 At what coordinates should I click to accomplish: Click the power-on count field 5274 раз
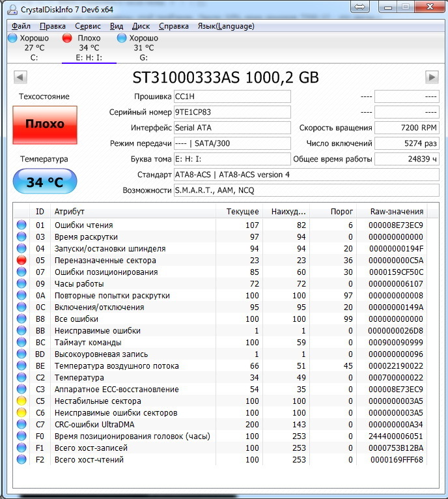[406, 143]
